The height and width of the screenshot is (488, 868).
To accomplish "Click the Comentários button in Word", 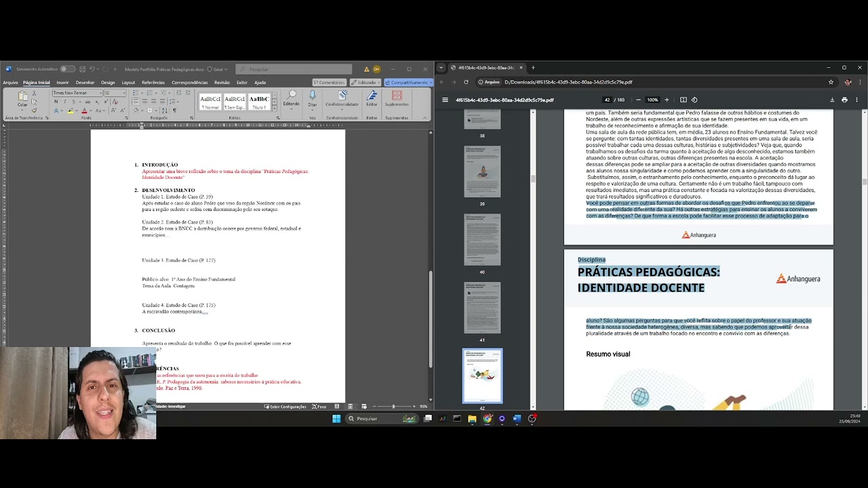I will click(330, 83).
